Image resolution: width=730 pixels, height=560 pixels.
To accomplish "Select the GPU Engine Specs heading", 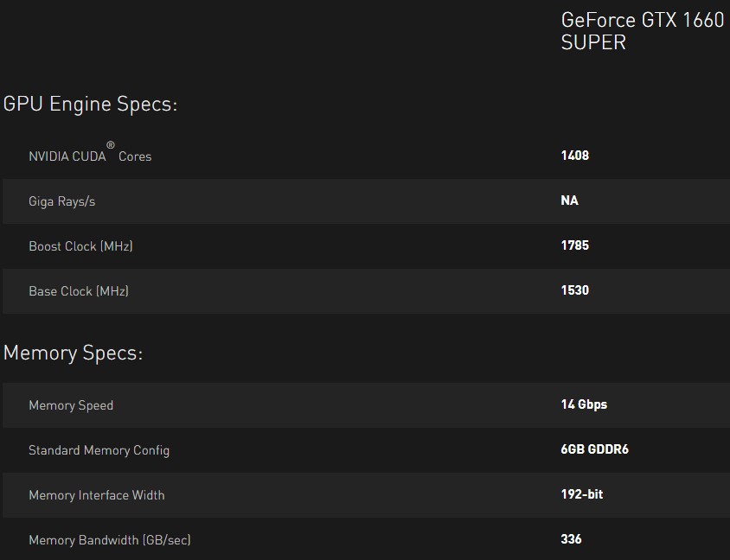I will [x=90, y=104].
